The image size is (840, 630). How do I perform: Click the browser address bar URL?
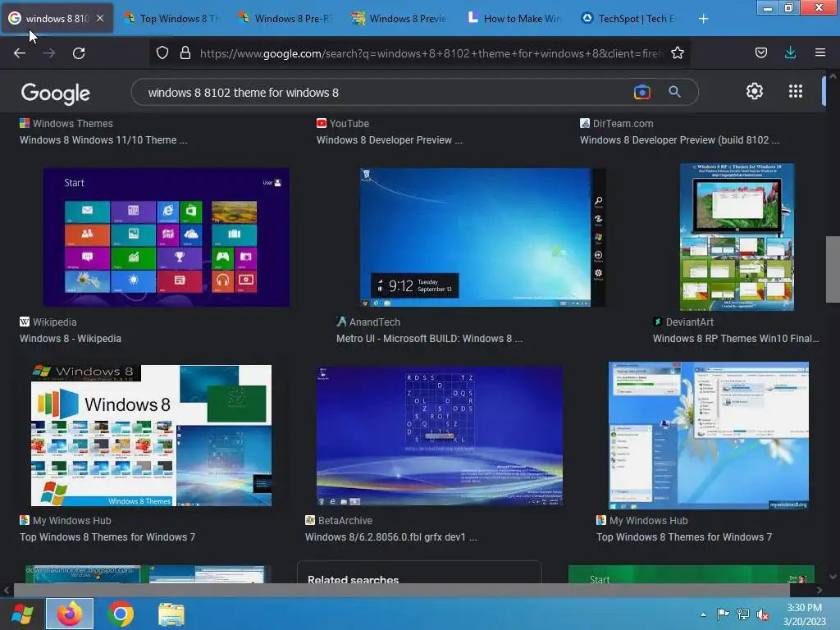coord(431,53)
